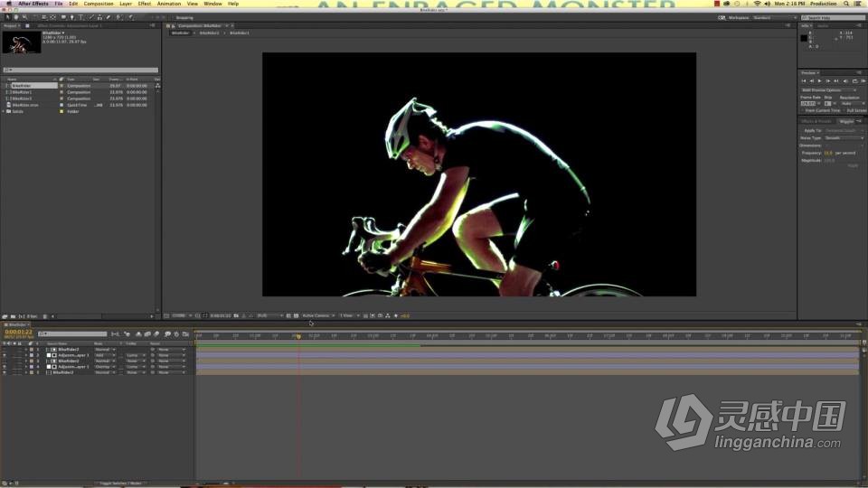Toggle visibility eye of layer 5 BikeRider2
868x488 pixels.
[5, 372]
